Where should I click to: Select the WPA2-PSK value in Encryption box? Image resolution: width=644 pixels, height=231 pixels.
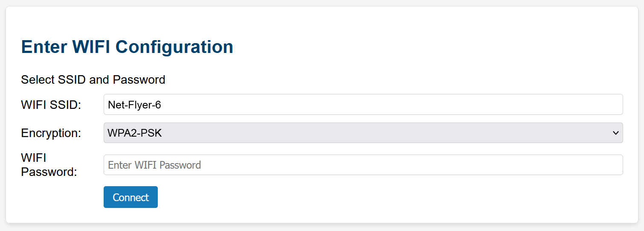[135, 133]
